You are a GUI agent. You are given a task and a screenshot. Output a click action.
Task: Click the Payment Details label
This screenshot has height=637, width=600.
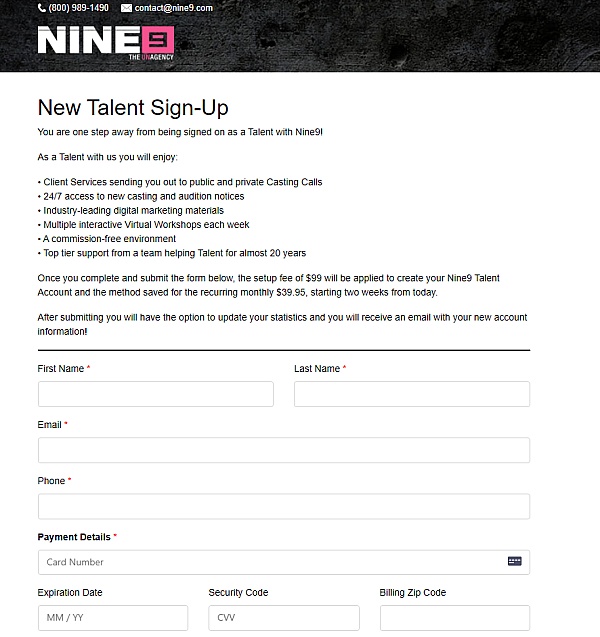click(74, 537)
